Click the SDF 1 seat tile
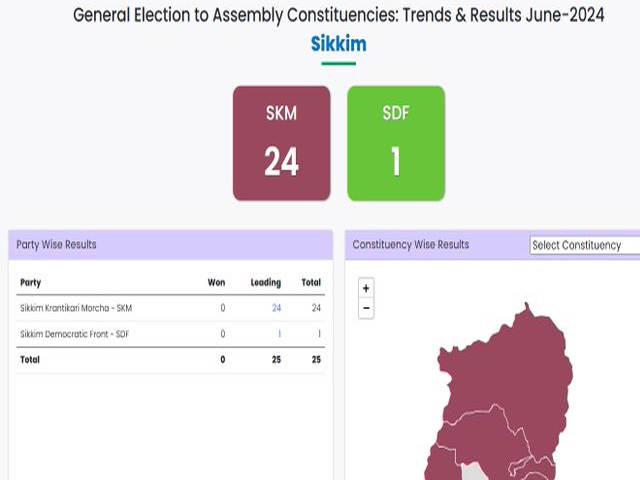The width and height of the screenshot is (640, 480). click(396, 143)
